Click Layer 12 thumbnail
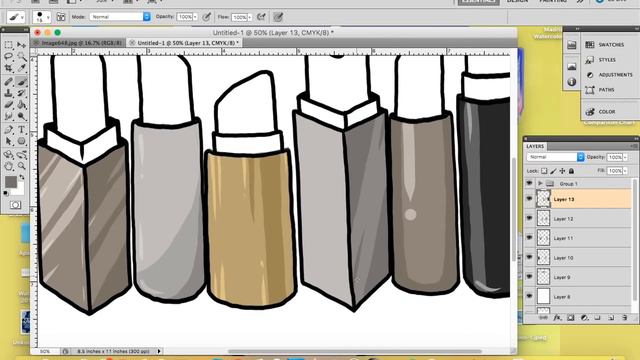 pos(543,218)
